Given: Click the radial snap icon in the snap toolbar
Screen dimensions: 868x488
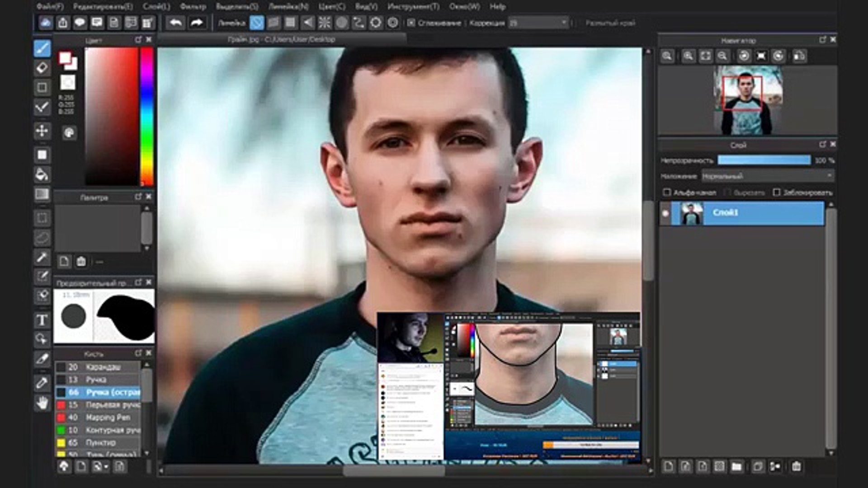Looking at the screenshot, I should coord(325,23).
